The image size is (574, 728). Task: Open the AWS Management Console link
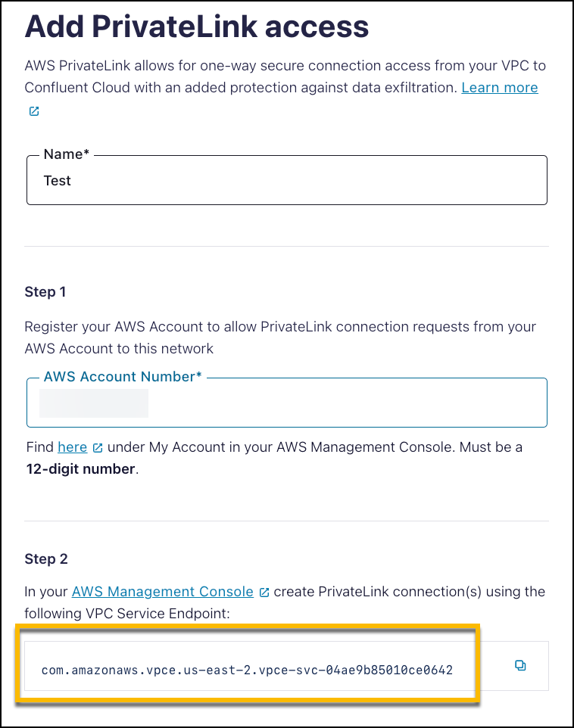tap(162, 592)
